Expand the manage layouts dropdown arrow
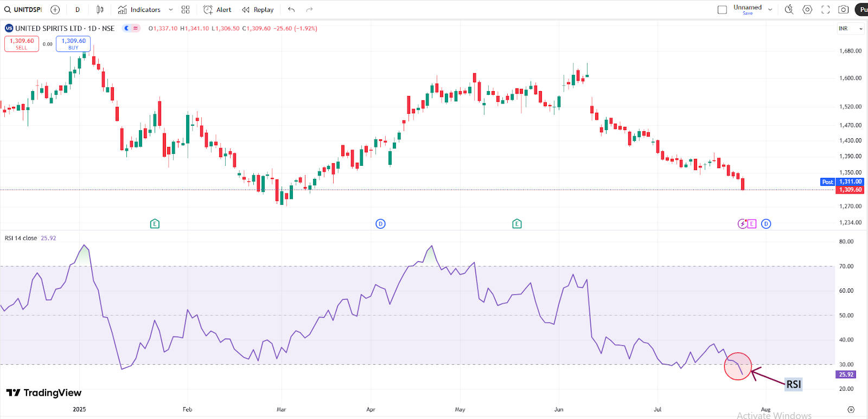 [770, 10]
